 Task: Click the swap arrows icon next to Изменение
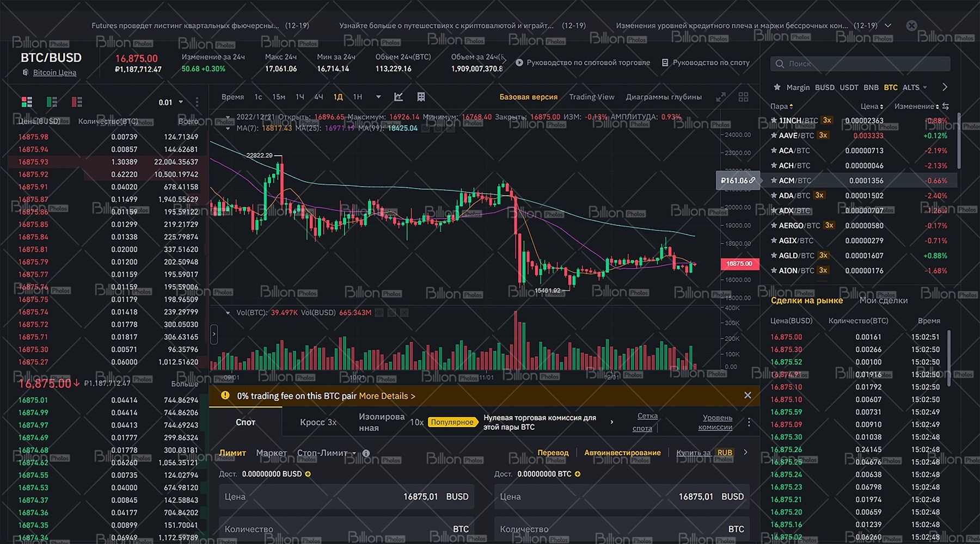point(946,106)
